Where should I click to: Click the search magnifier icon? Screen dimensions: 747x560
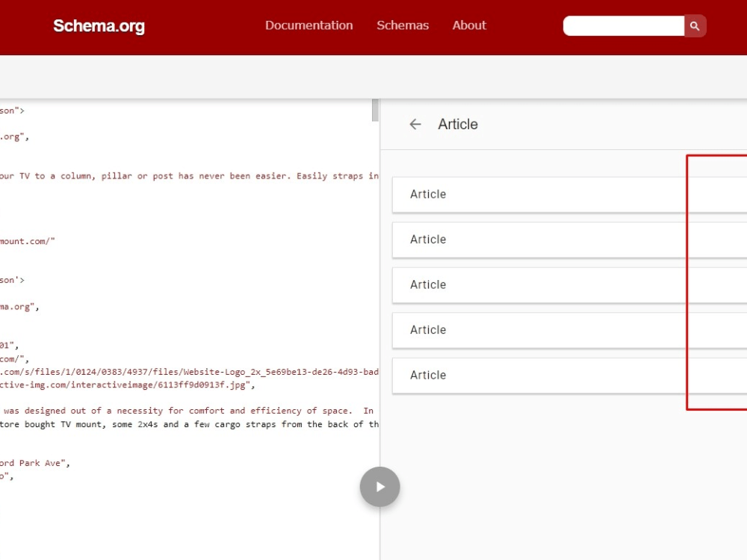694,25
